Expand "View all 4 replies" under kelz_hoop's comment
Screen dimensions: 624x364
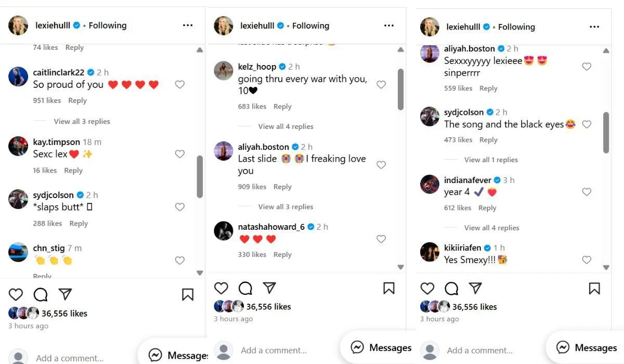pos(285,126)
